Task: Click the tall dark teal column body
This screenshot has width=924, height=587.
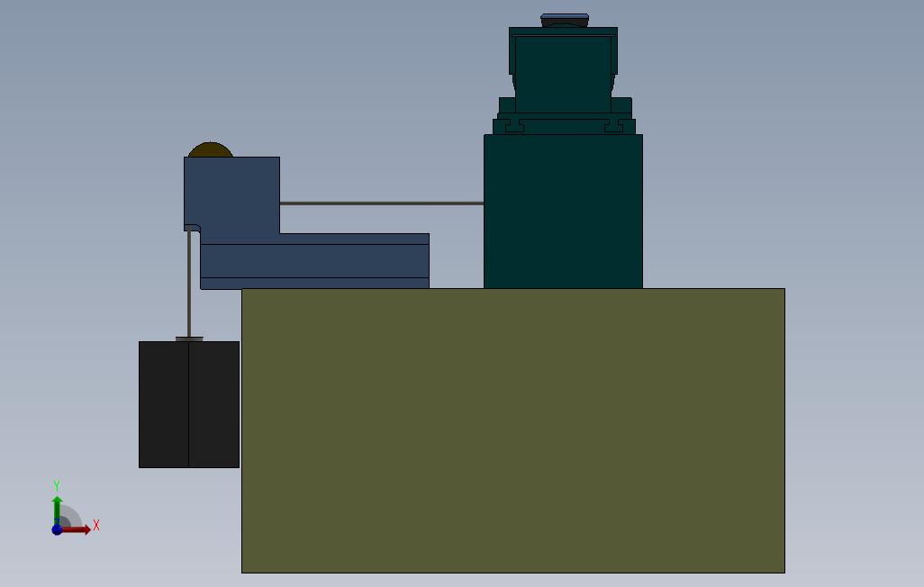Action: [x=563, y=211]
